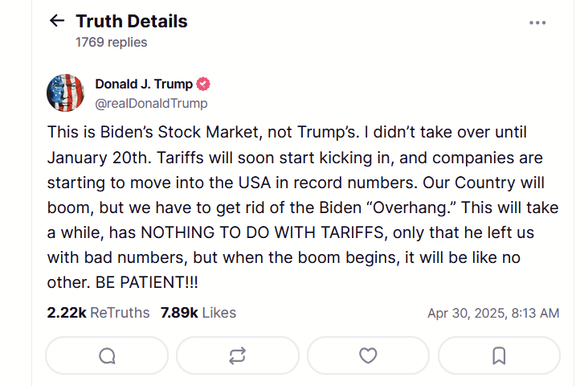Go back using the left arrow
This screenshot has height=386, width=588.
(x=57, y=21)
